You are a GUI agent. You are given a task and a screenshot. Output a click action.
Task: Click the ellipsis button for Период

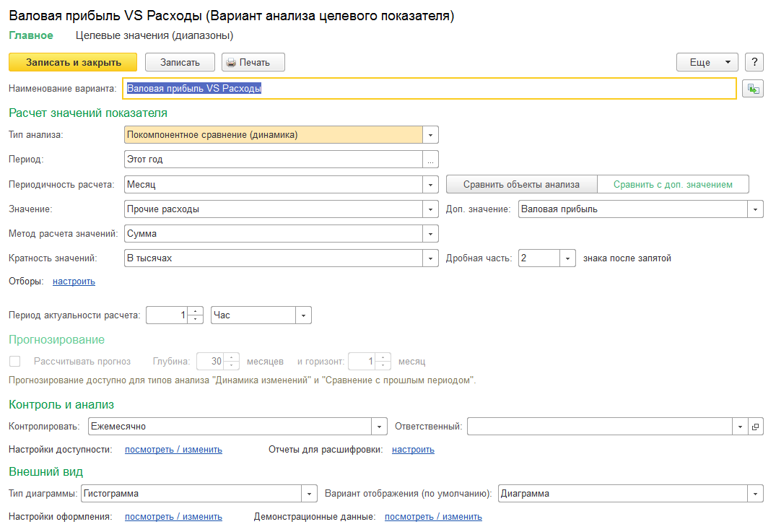(x=430, y=160)
